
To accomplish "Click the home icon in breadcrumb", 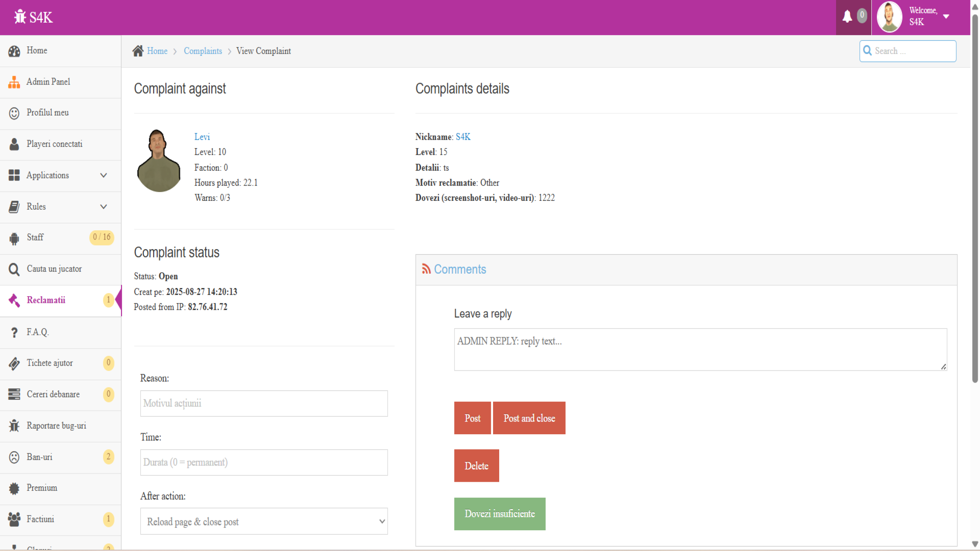I will 138,51.
